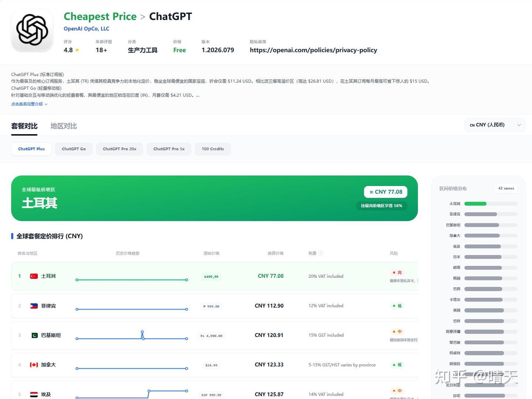Click the 加拿大 price distribution bar
This screenshot has height=399, width=532.
tap(491, 236)
